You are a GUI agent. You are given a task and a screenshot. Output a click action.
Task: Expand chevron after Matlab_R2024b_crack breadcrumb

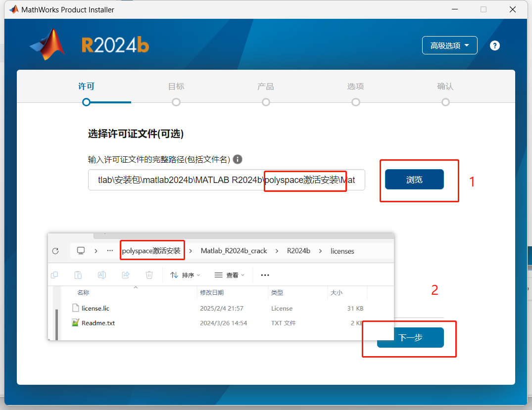click(277, 251)
